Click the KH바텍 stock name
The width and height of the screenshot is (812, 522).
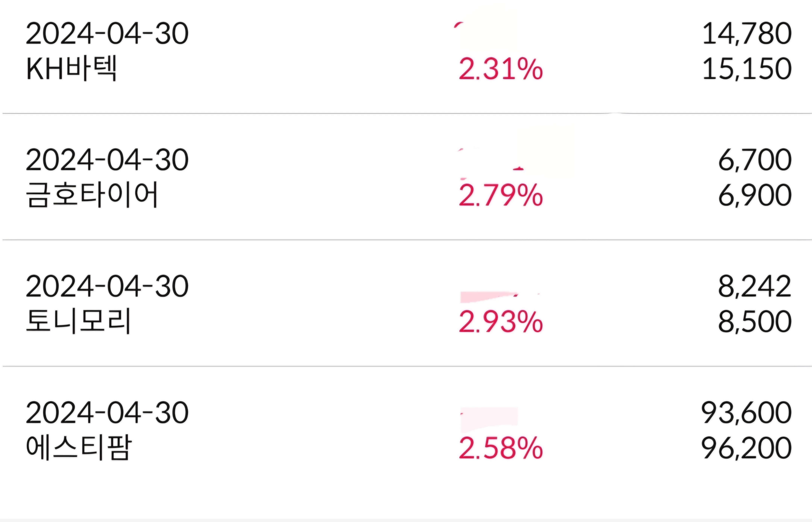[71, 68]
